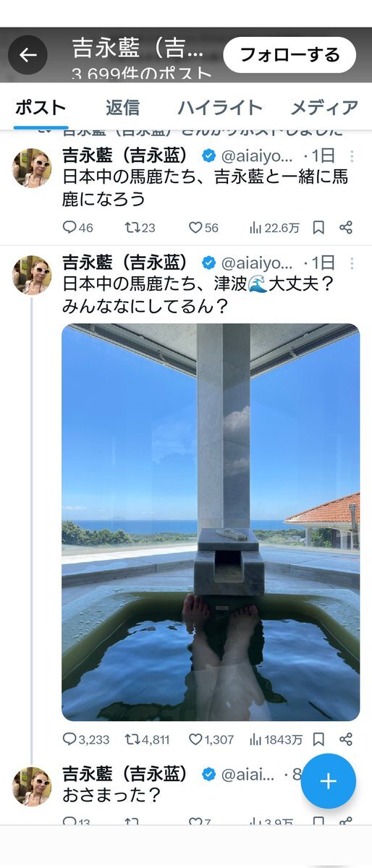
Task: Repost the first post with 23 reposts
Action: [140, 228]
